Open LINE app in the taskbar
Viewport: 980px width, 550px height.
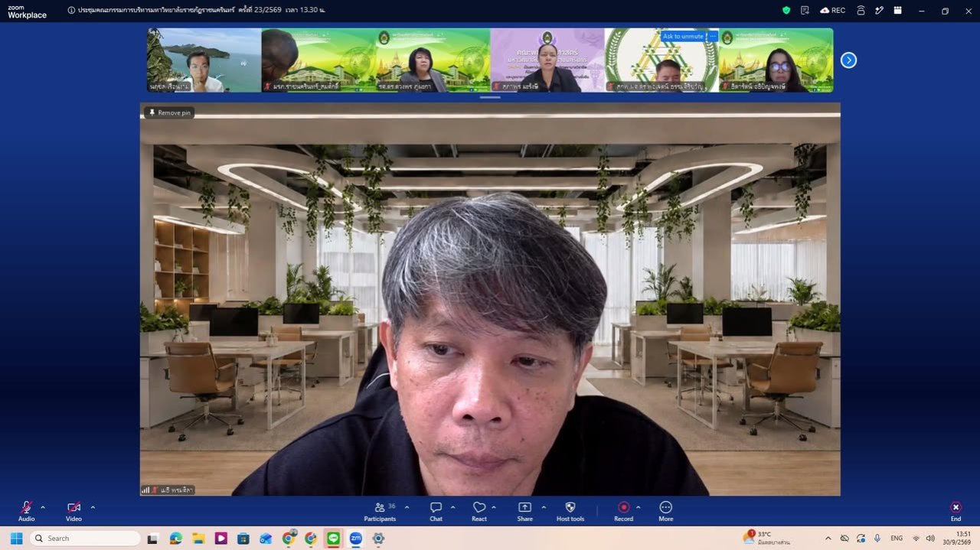click(333, 539)
